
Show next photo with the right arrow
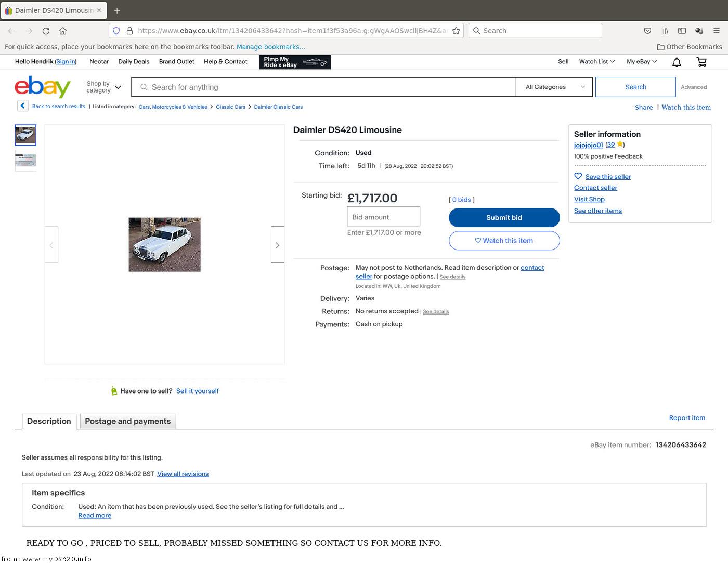click(x=278, y=244)
